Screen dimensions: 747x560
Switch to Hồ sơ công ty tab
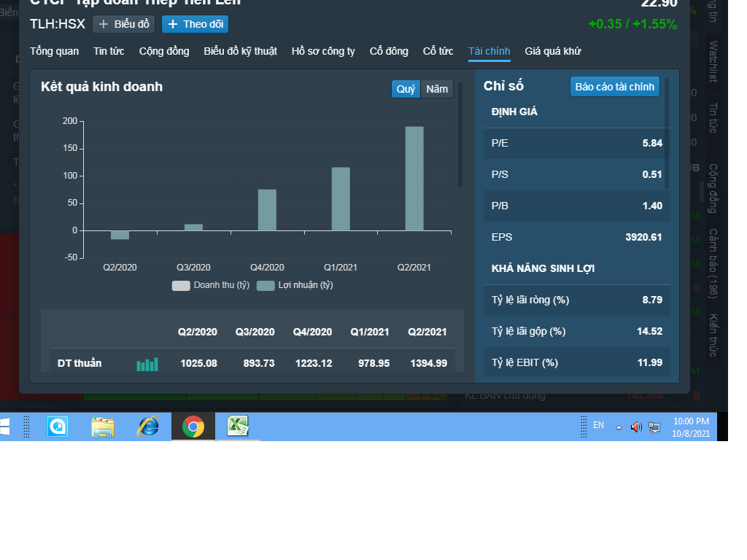tap(323, 52)
